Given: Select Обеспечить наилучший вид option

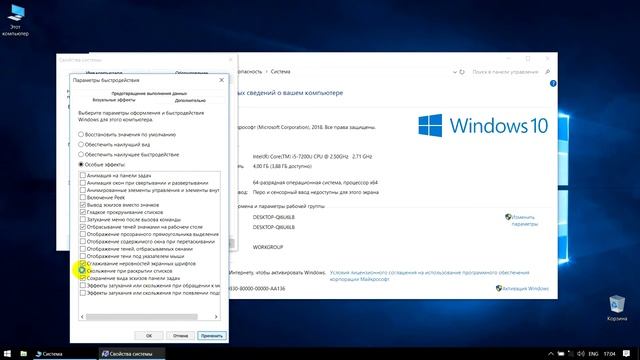Looking at the screenshot, I should 114,144.
